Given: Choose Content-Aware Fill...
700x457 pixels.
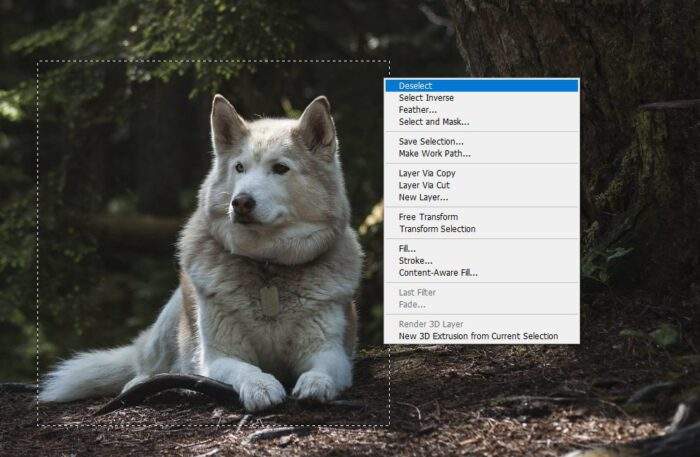Looking at the screenshot, I should click(x=482, y=273).
